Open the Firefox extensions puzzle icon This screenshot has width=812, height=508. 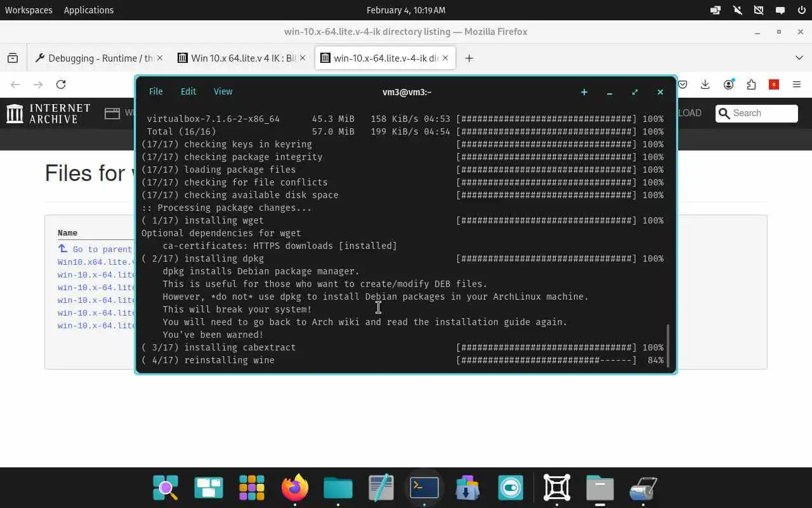click(752, 84)
